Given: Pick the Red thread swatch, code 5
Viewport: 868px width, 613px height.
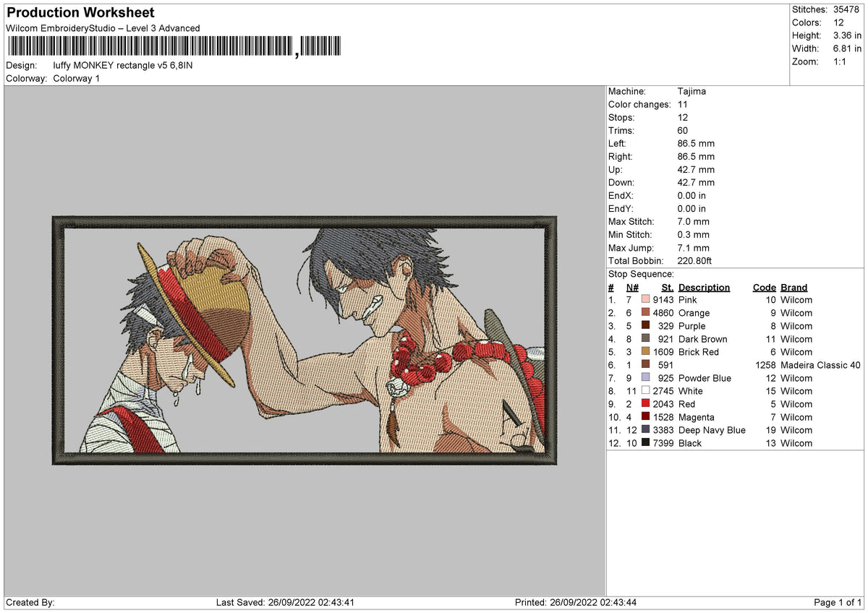Looking at the screenshot, I should tap(645, 404).
